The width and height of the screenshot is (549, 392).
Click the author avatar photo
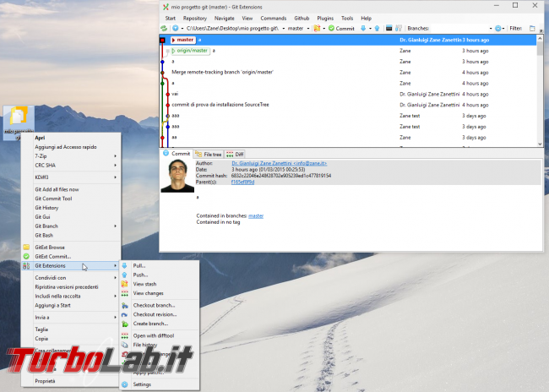177,176
